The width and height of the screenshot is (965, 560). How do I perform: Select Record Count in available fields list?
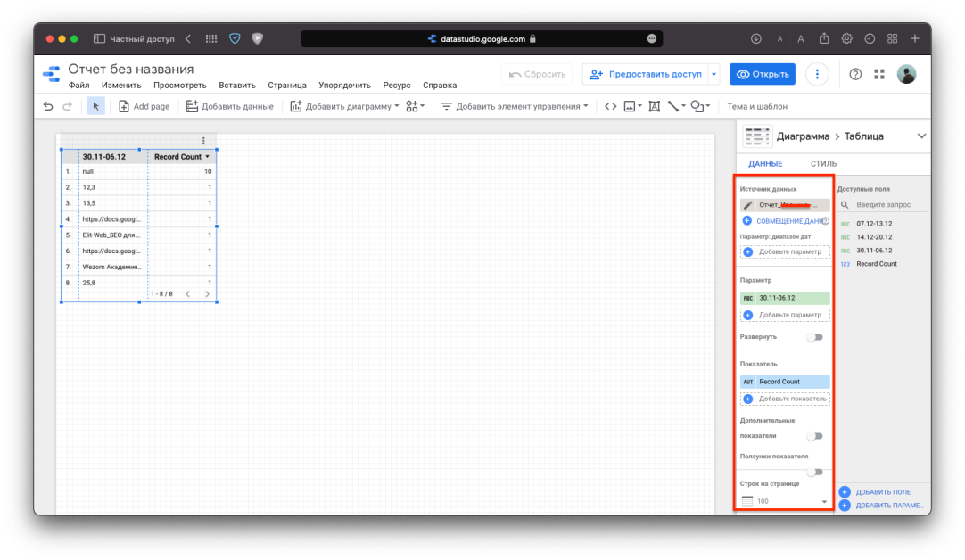pos(877,264)
